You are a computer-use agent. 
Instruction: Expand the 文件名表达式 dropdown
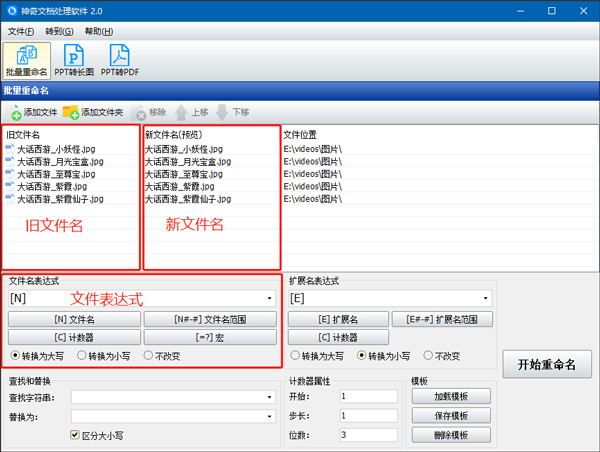pyautogui.click(x=269, y=298)
